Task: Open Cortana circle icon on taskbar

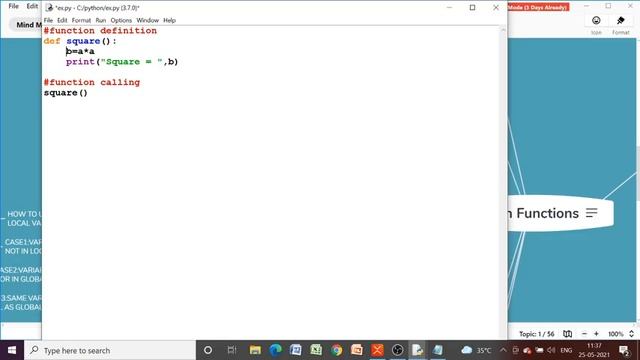Action: coord(208,350)
